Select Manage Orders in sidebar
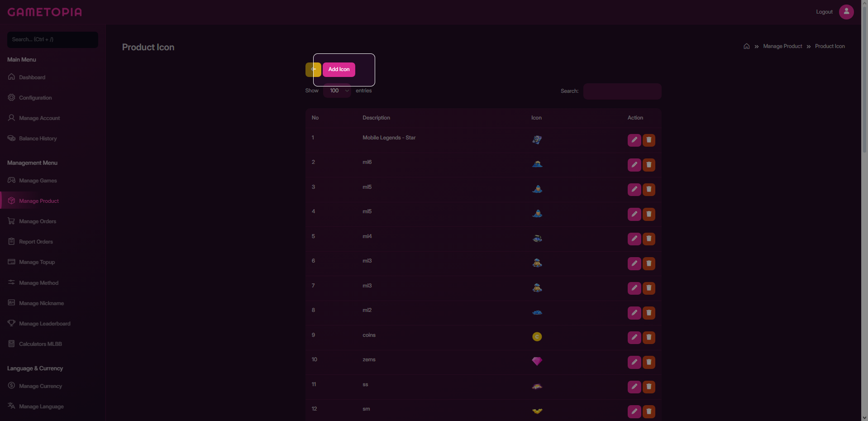The image size is (868, 421). [38, 221]
